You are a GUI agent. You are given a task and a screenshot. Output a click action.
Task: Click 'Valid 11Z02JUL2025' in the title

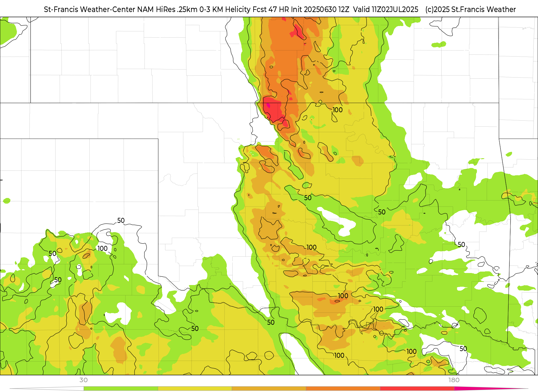[386, 10]
